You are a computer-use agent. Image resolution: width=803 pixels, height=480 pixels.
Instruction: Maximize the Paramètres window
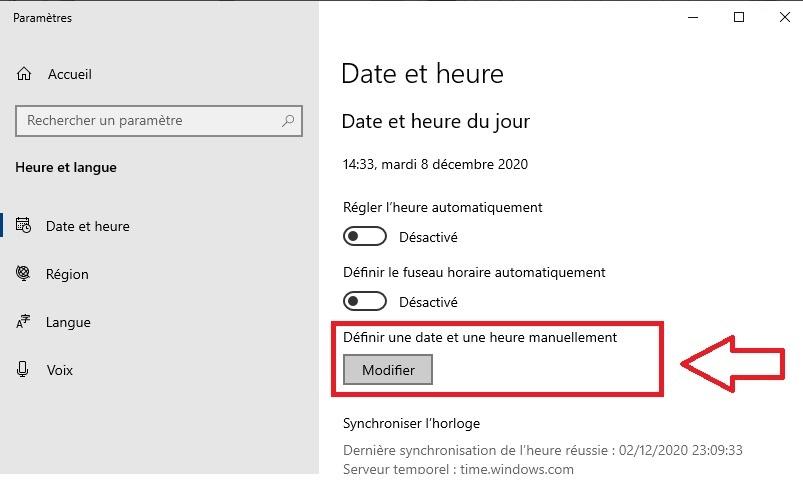click(x=738, y=17)
